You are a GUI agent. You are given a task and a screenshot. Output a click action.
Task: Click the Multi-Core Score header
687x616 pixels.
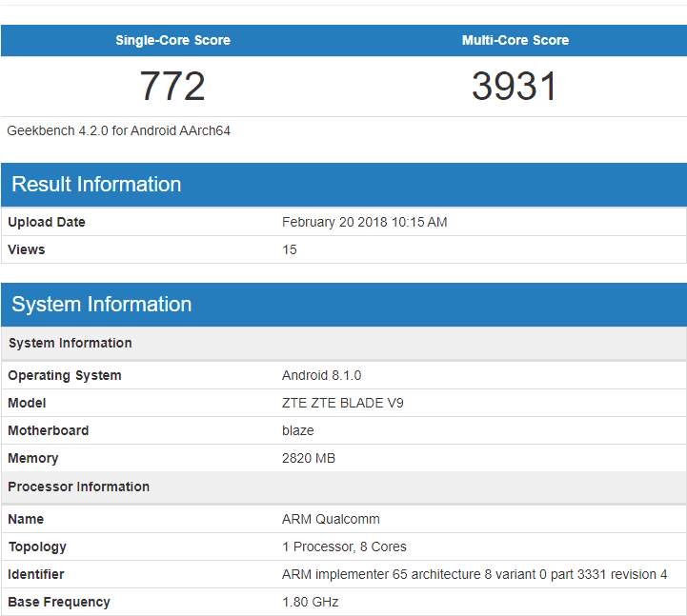tap(515, 40)
